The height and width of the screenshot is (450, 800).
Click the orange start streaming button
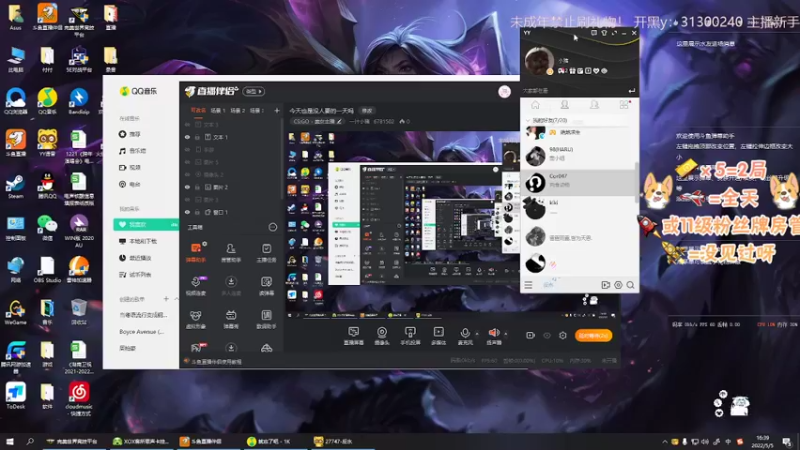click(x=593, y=335)
